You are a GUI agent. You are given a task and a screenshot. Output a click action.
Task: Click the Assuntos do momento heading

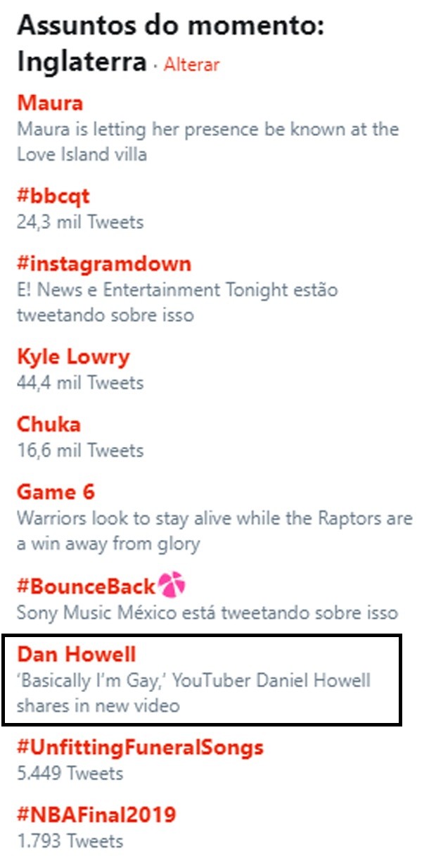click(x=170, y=26)
